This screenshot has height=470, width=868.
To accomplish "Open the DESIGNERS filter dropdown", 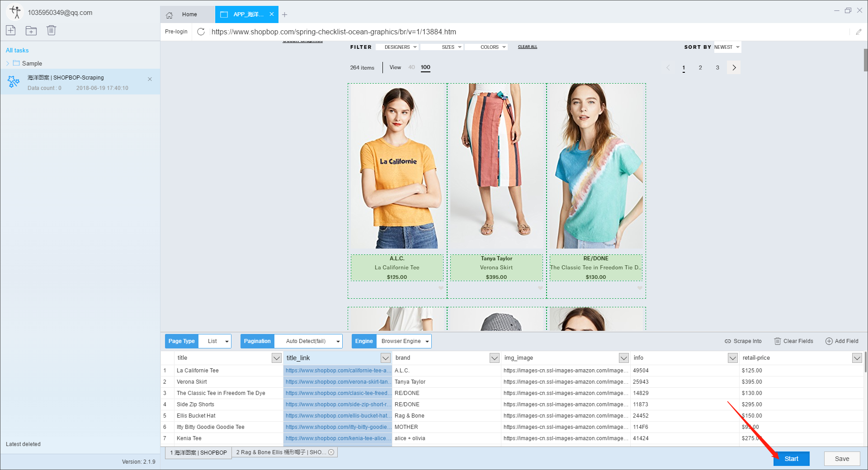I will pos(397,47).
